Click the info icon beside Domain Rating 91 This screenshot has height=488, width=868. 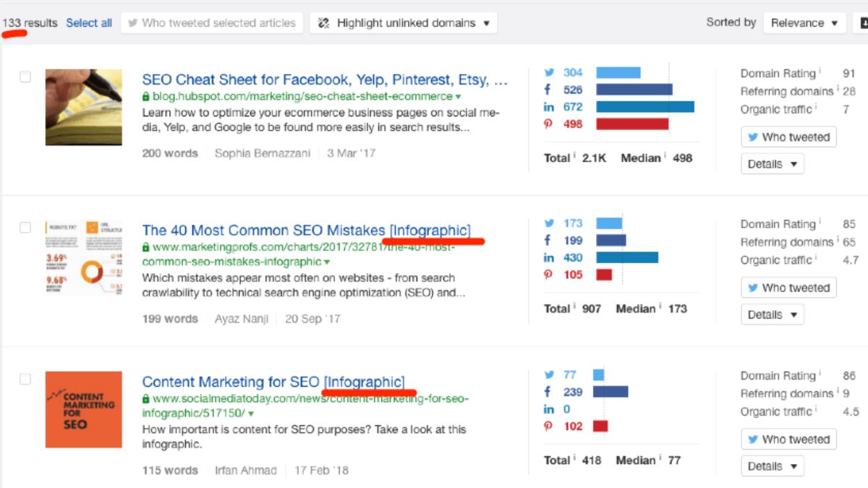pyautogui.click(x=820, y=72)
